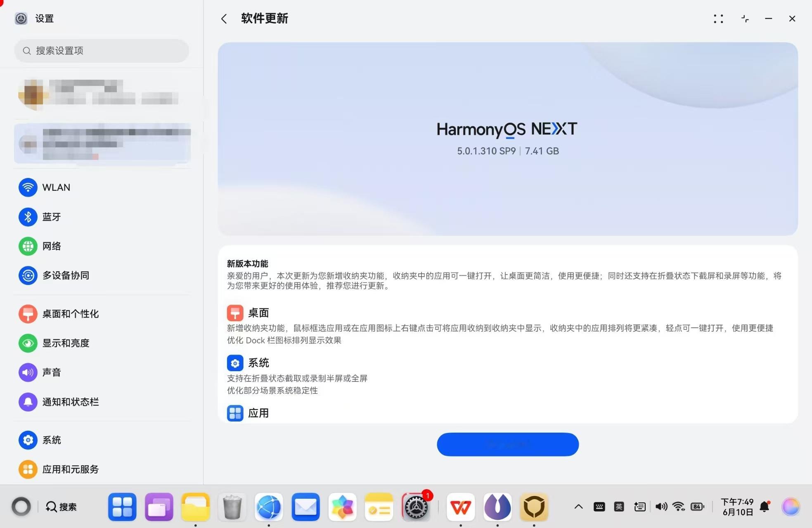Click the 应用和元服务 orange icon
The image size is (812, 528).
28,469
